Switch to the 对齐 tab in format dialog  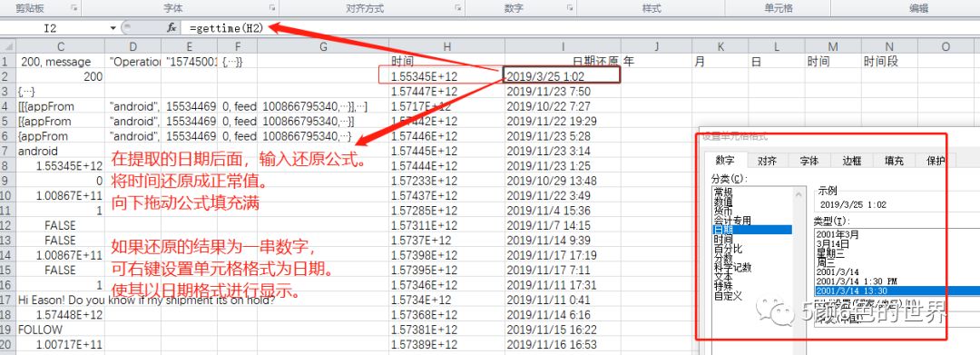(x=767, y=161)
